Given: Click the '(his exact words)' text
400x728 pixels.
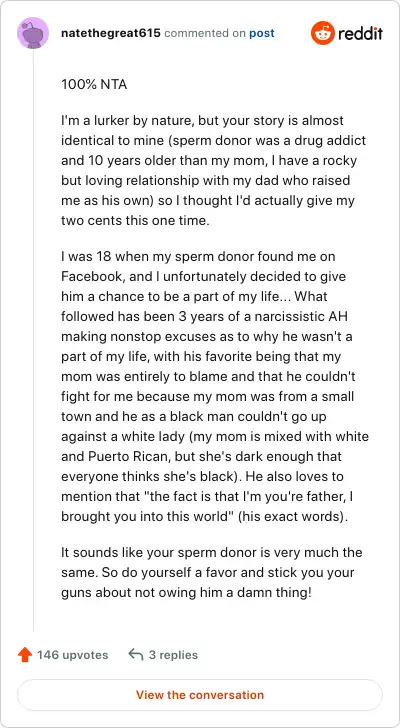Looking at the screenshot, I should pyautogui.click(x=293, y=517).
